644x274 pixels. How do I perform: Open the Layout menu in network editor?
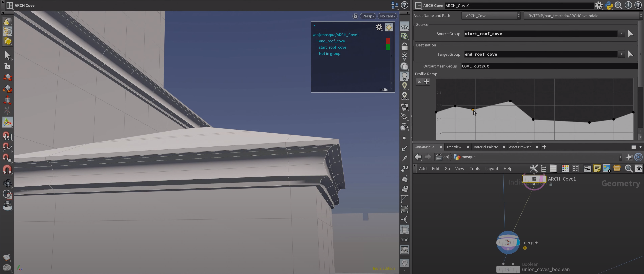point(491,169)
